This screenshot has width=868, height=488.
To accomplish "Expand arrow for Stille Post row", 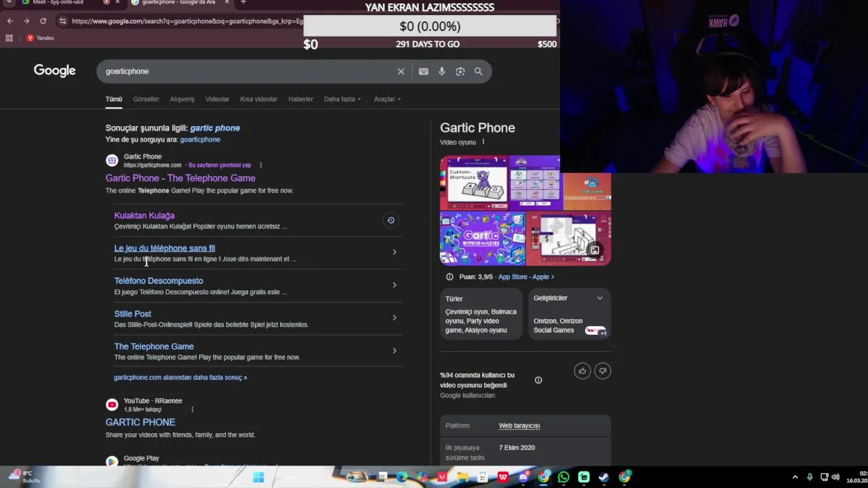I will pyautogui.click(x=394, y=317).
